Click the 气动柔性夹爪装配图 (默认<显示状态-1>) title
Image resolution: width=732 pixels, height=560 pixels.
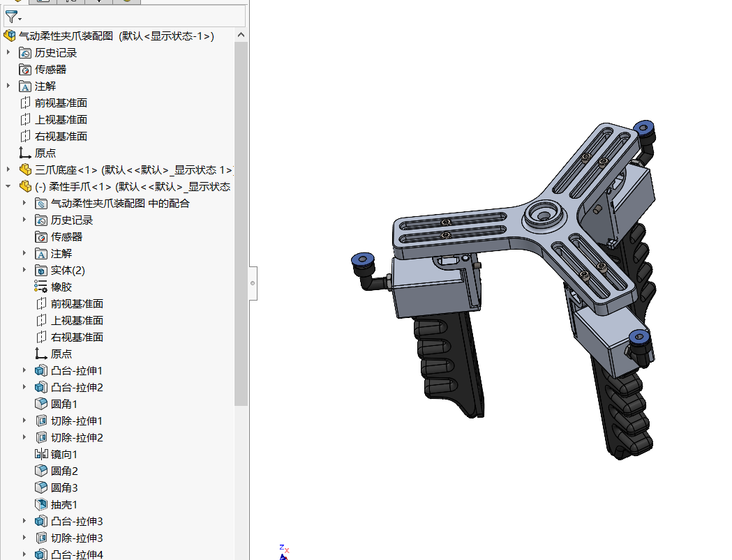tap(117, 36)
